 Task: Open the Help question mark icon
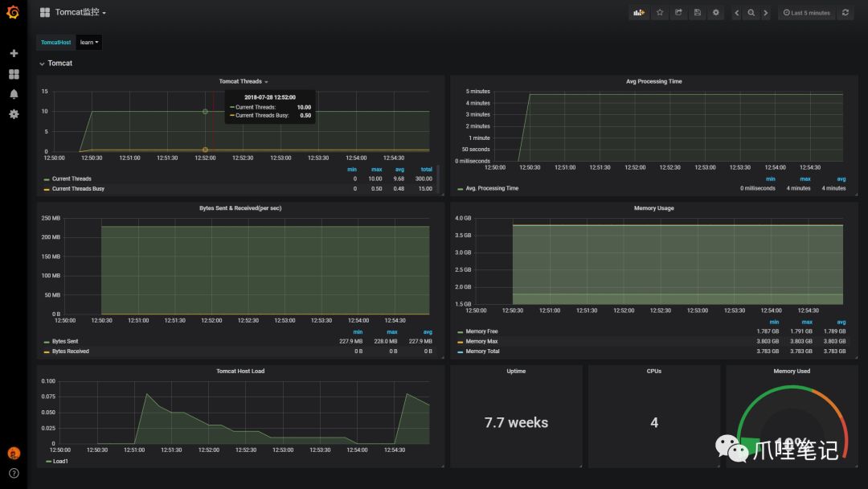(x=14, y=473)
